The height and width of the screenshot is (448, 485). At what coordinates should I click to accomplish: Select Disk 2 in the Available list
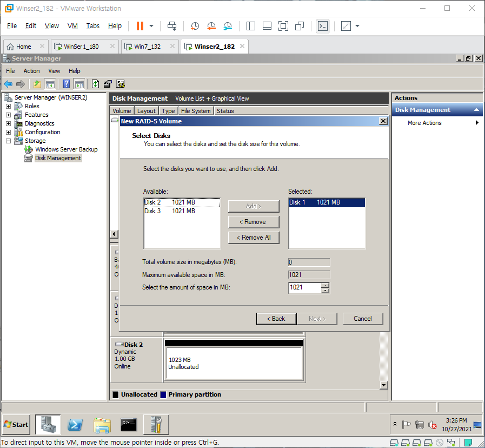182,202
